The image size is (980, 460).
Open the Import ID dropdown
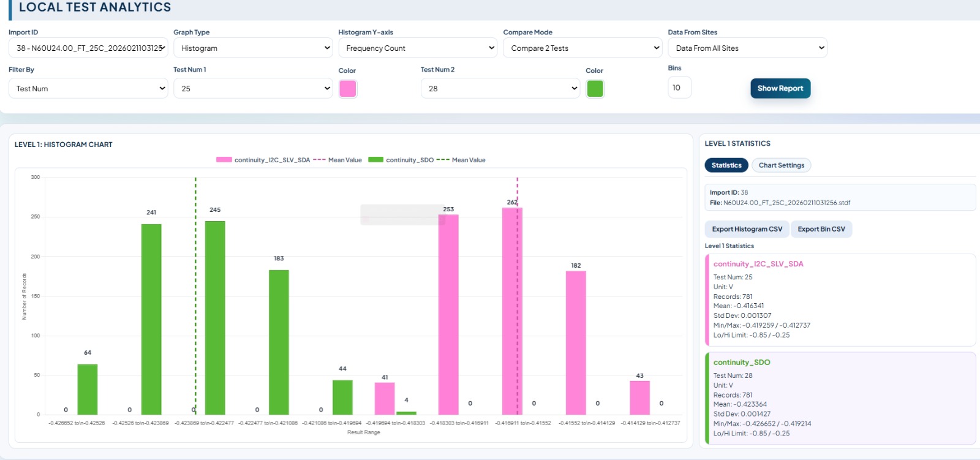(88, 48)
